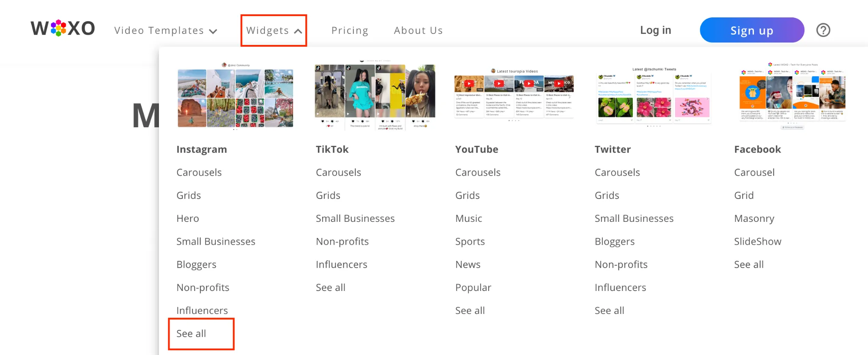
Task: Expand the Video Templates dropdown
Action: 166,31
